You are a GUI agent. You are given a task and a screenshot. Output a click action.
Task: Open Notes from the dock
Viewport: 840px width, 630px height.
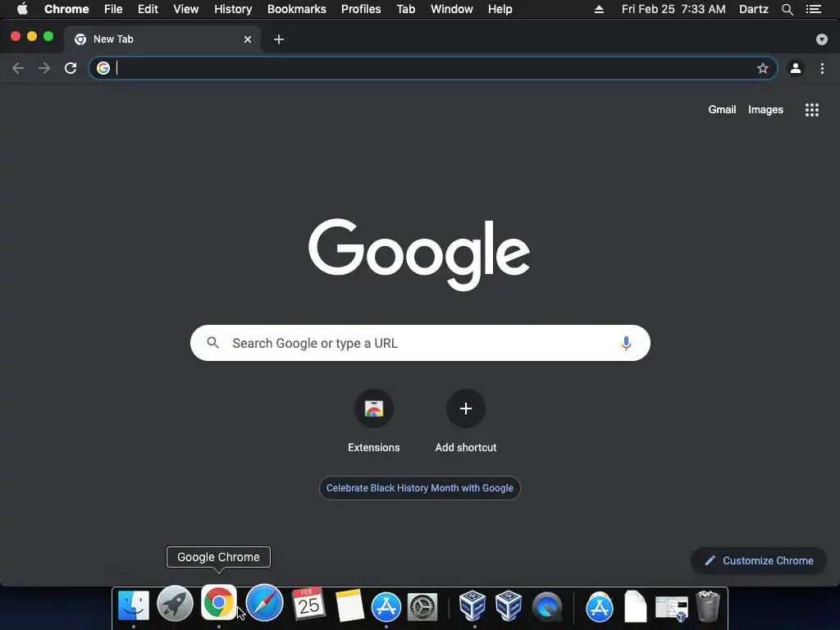pyautogui.click(x=349, y=606)
